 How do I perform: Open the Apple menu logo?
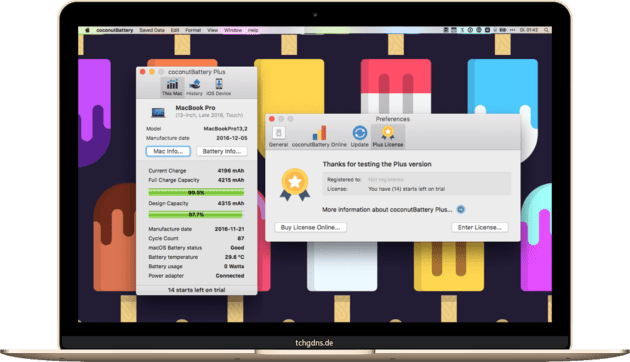pos(87,30)
